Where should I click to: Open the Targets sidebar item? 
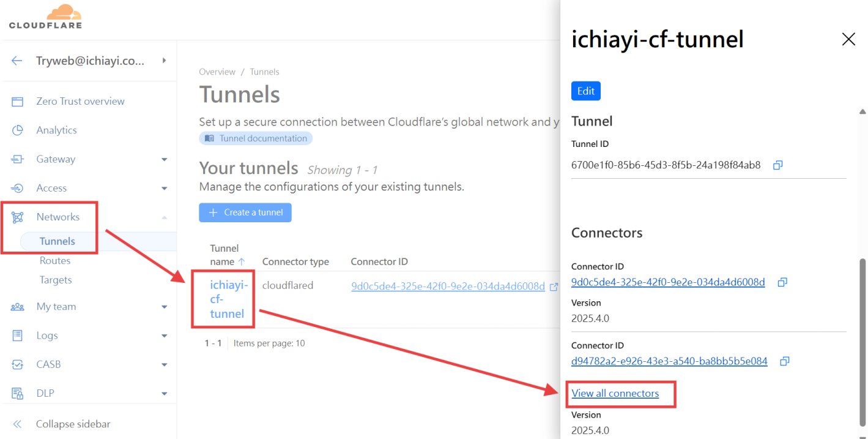tap(56, 280)
